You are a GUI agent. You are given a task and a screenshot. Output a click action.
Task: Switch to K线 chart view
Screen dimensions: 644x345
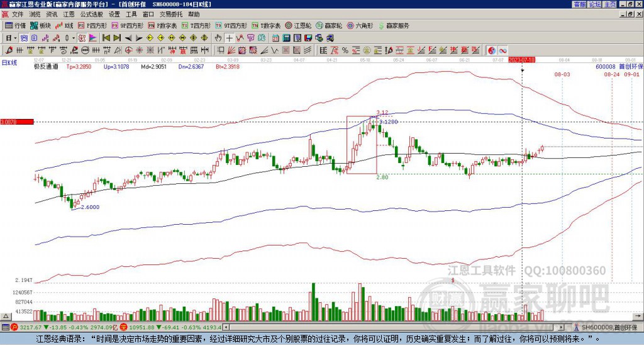(x=64, y=25)
